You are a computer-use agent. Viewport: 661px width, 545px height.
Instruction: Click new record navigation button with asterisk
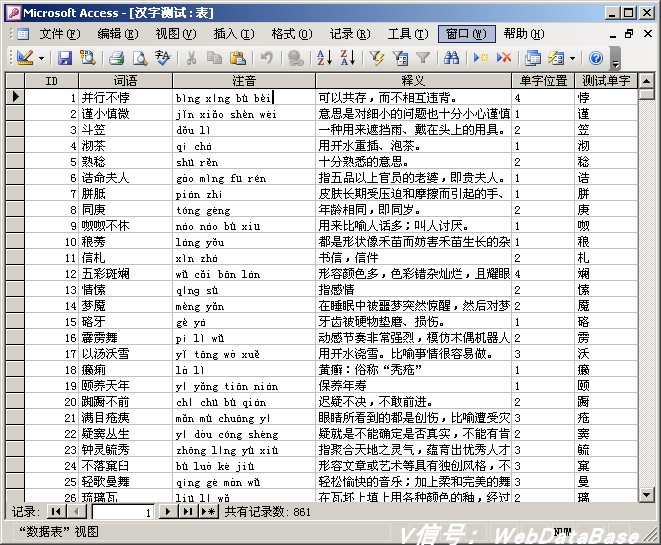[208, 512]
